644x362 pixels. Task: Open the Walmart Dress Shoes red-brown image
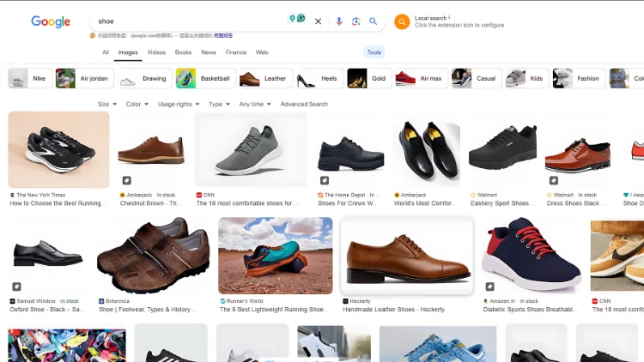[x=578, y=150]
